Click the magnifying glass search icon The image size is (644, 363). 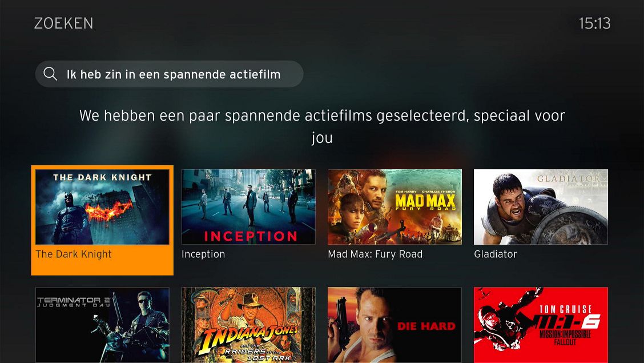50,74
